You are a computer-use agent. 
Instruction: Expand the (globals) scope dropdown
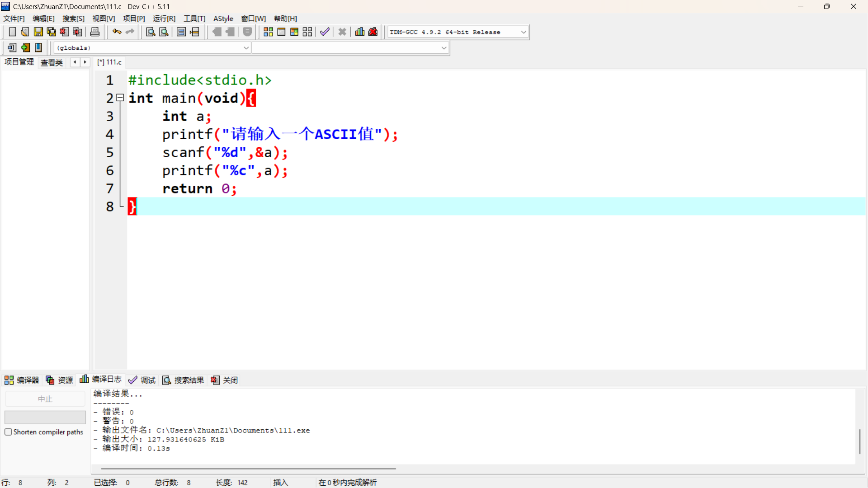click(246, 48)
